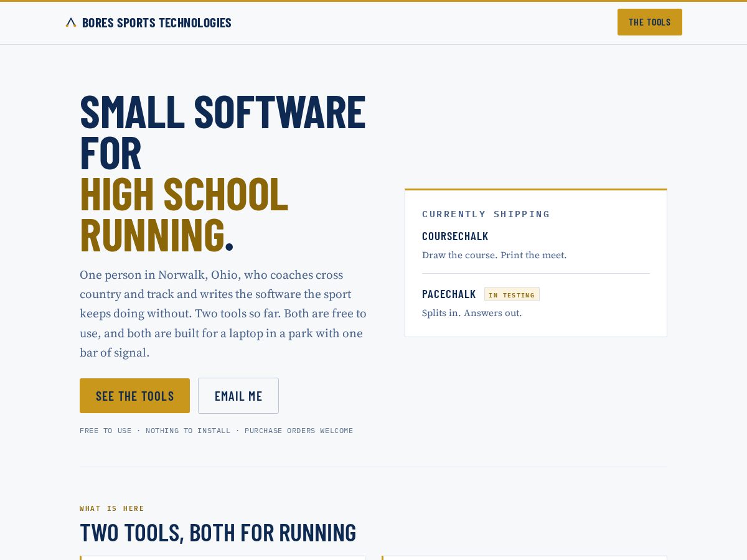
Task: Open the See The Tools button
Action: coord(134,396)
